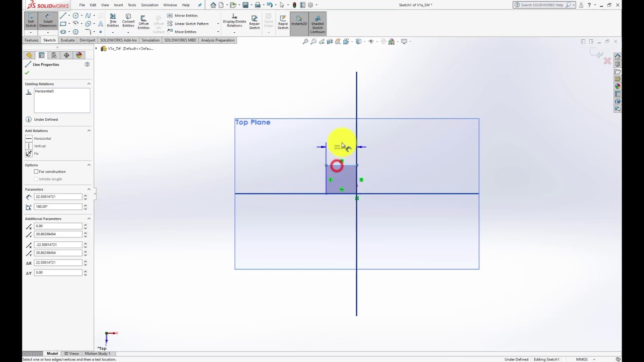Viewport: 644px width, 362px height.
Task: Click Repair Sketch tool
Action: 254,21
